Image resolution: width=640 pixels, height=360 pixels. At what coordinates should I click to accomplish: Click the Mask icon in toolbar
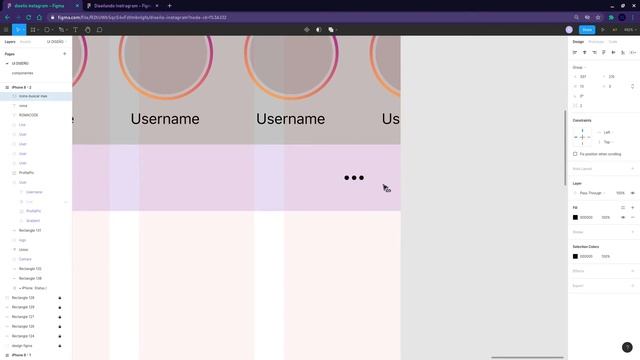click(x=319, y=30)
